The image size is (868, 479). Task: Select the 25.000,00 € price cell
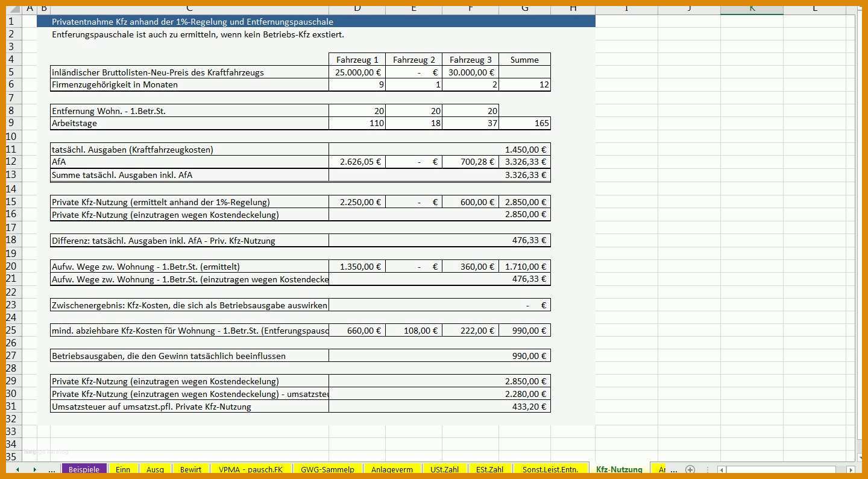tap(357, 72)
